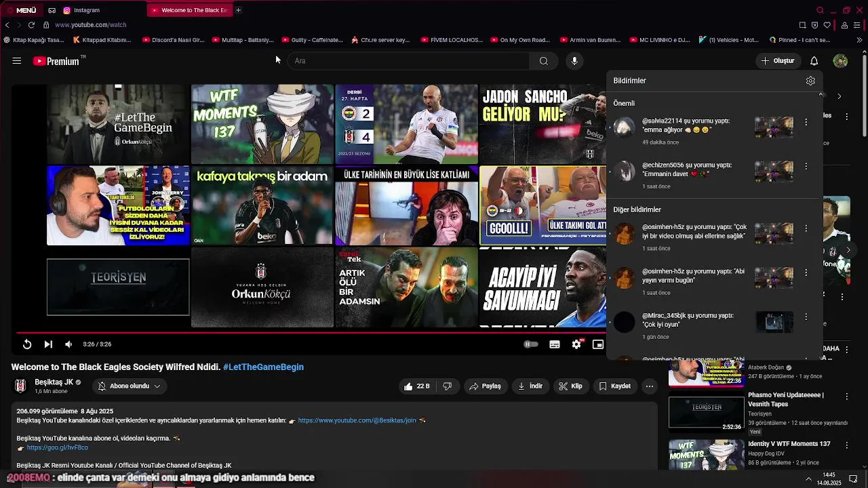Image resolution: width=868 pixels, height=488 pixels.
Task: Dislike the video
Action: 448,386
